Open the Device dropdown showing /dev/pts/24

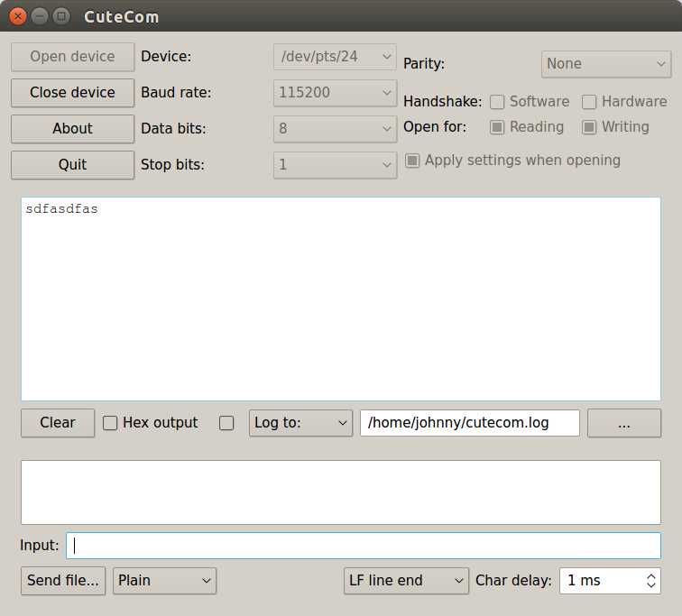point(335,57)
